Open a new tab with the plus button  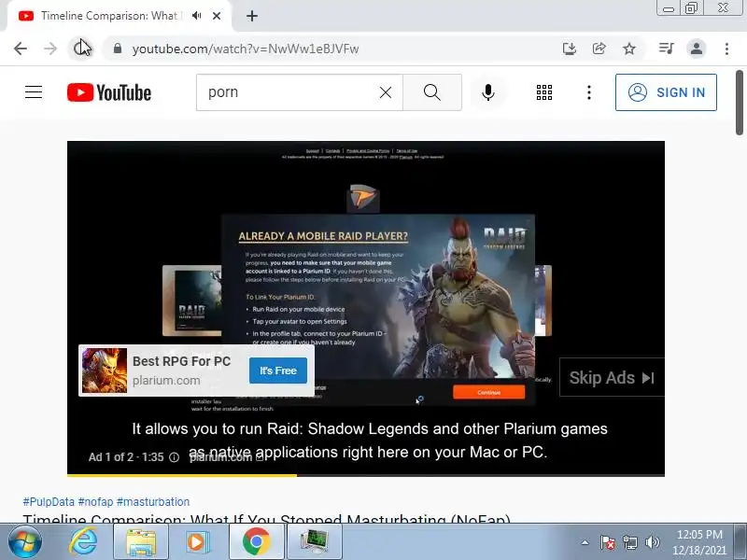252,16
